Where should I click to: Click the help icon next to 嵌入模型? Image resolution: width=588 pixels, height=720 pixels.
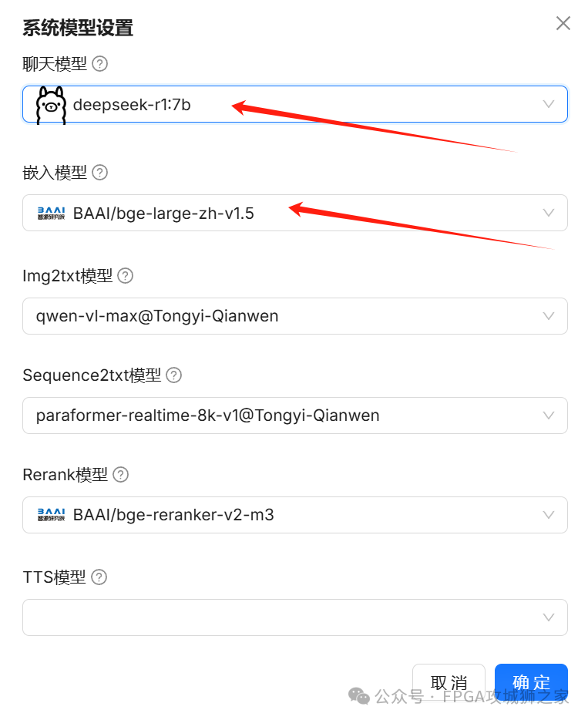99,173
